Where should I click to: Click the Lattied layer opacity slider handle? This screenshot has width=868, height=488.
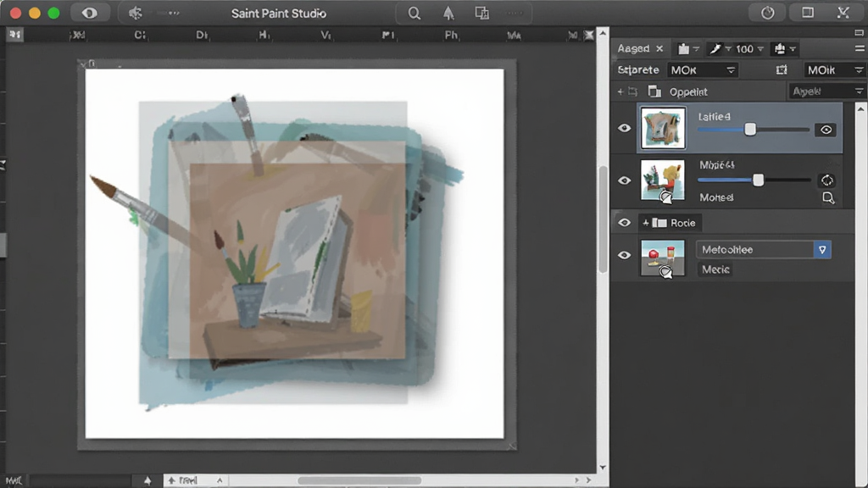[x=749, y=130]
